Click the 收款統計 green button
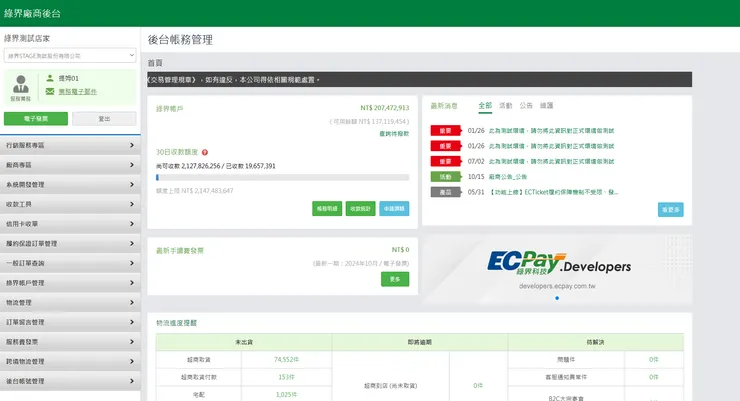This screenshot has height=401, width=740. click(361, 209)
